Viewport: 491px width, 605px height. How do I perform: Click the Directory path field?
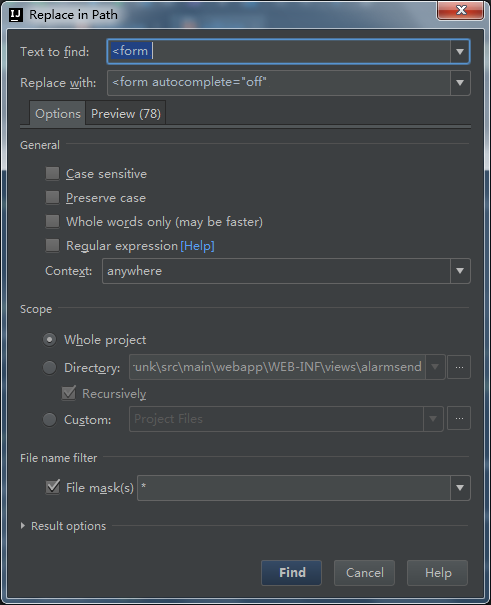[x=277, y=367]
